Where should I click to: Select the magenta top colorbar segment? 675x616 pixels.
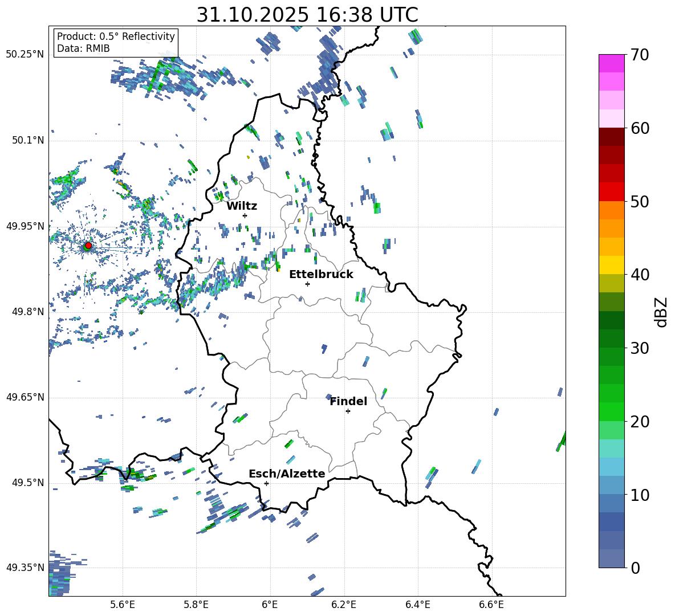point(612,63)
